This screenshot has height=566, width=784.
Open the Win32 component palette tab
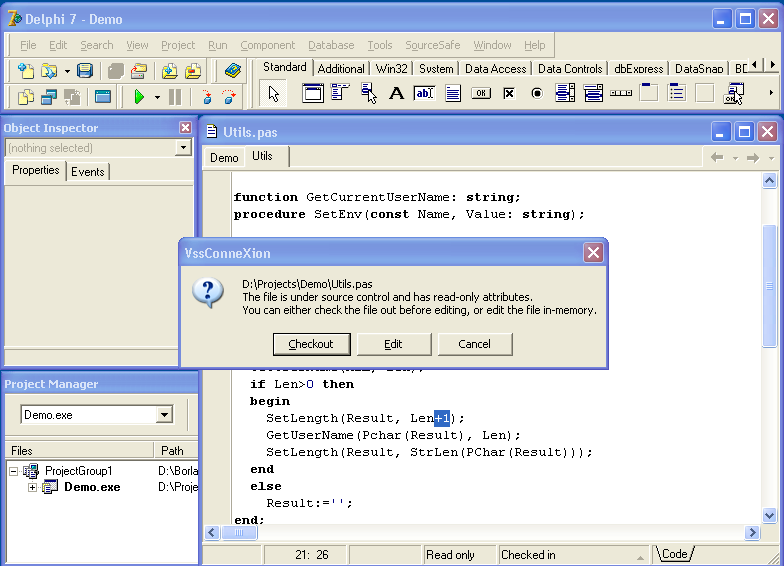[x=392, y=69]
